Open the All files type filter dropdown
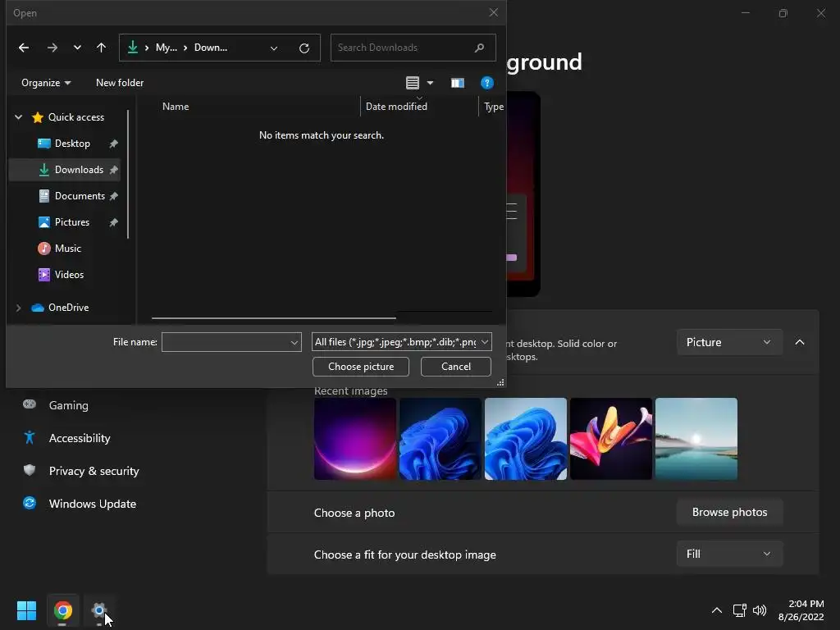The image size is (840, 630). pos(402,342)
